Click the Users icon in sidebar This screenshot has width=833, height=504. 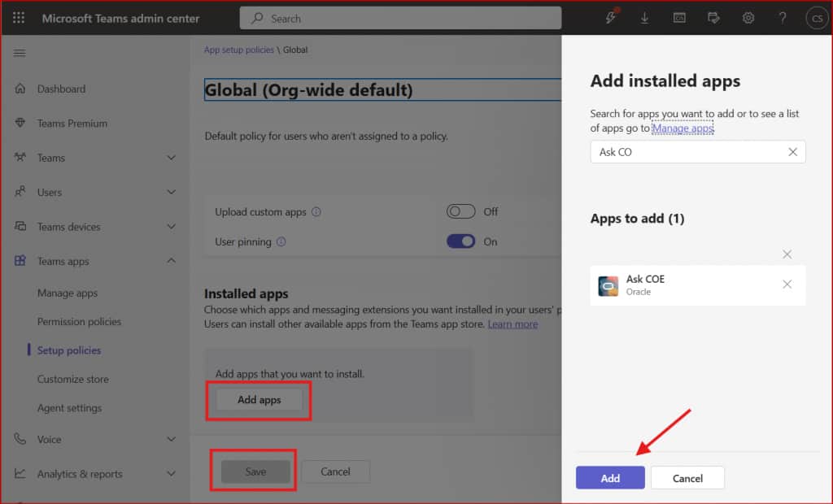(20, 193)
